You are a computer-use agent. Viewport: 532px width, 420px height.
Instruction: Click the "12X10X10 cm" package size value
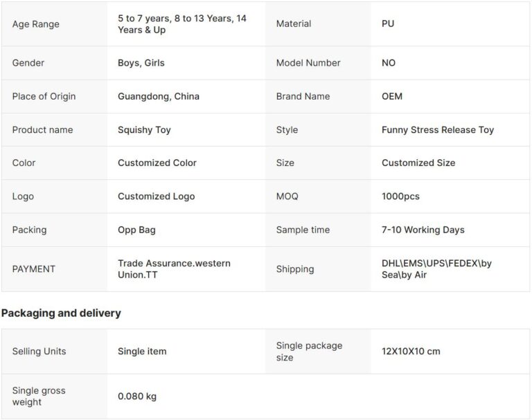pyautogui.click(x=411, y=351)
